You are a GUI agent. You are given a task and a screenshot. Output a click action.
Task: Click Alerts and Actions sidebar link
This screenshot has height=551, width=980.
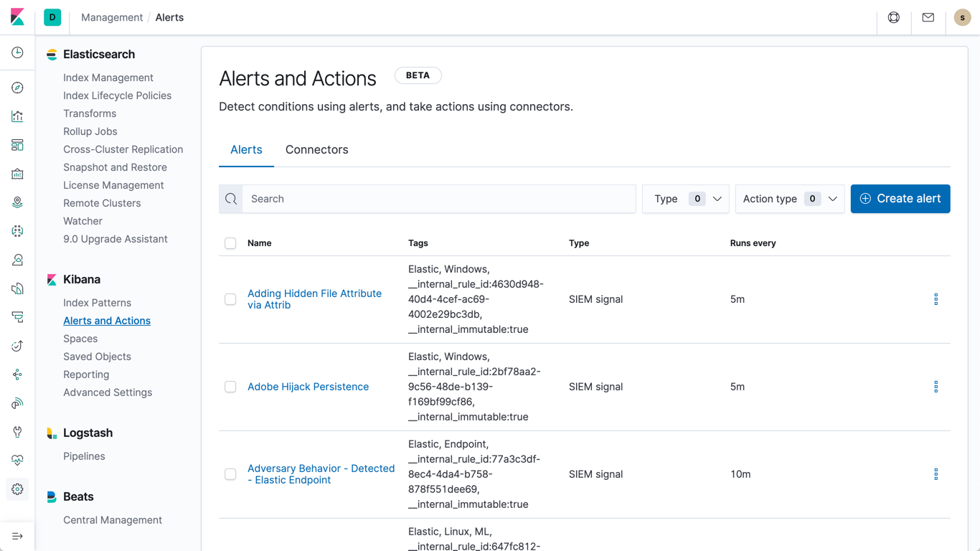[107, 321]
